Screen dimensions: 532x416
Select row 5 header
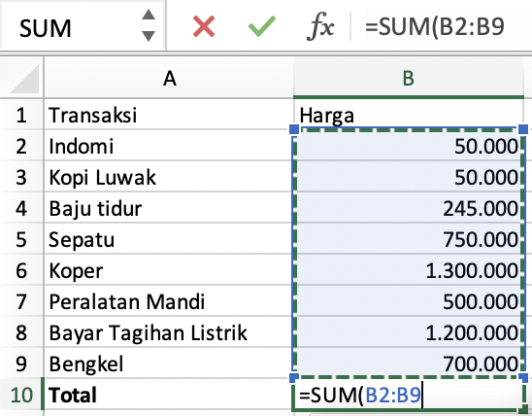(x=21, y=239)
